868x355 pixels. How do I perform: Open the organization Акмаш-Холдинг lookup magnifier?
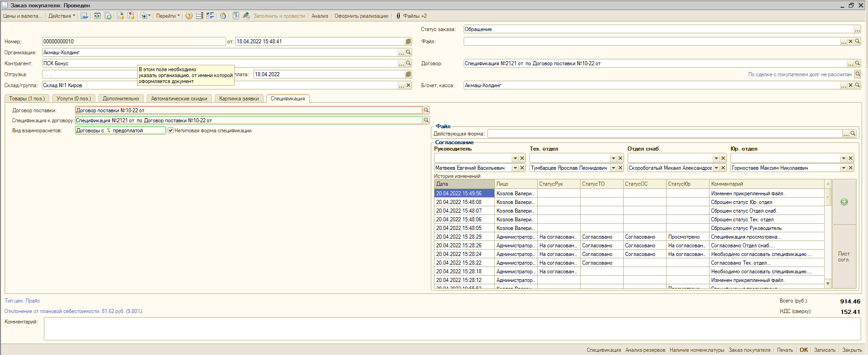coord(408,52)
